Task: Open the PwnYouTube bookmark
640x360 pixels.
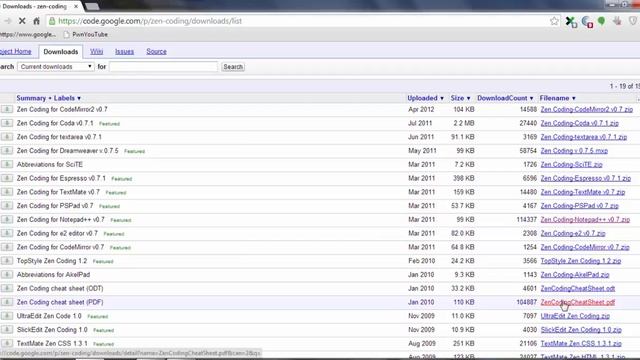Action: [86, 35]
